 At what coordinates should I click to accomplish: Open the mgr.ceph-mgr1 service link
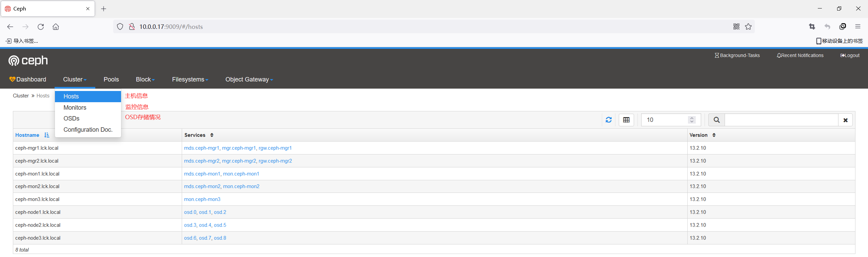239,148
